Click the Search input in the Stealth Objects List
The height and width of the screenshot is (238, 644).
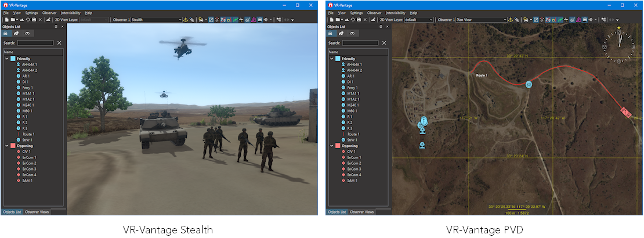(x=35, y=43)
